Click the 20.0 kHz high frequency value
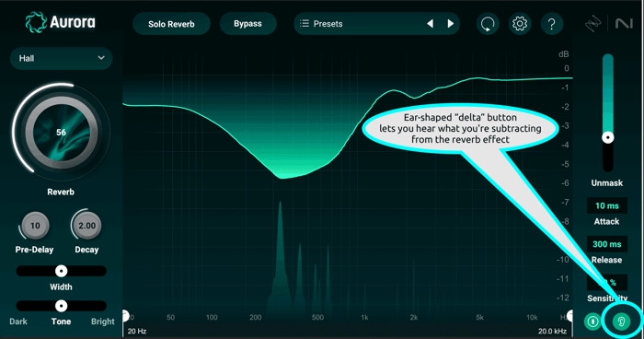644x339 pixels. pos(552,332)
